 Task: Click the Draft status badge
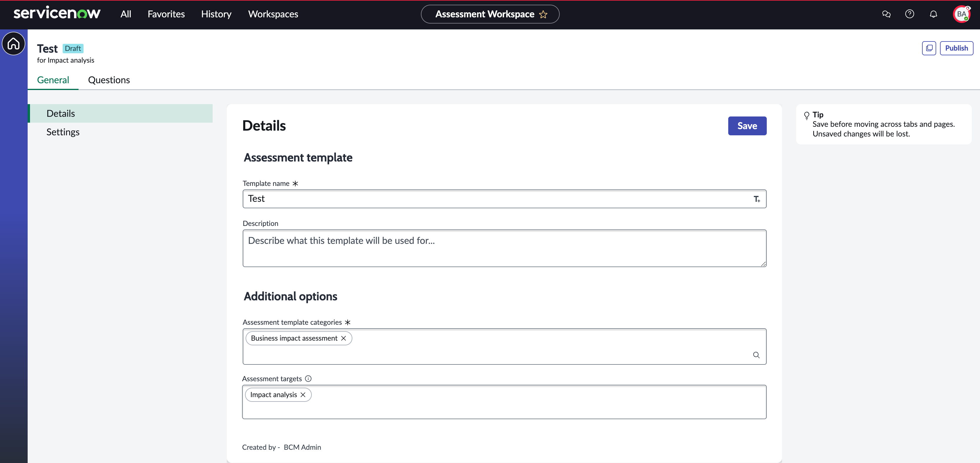73,48
